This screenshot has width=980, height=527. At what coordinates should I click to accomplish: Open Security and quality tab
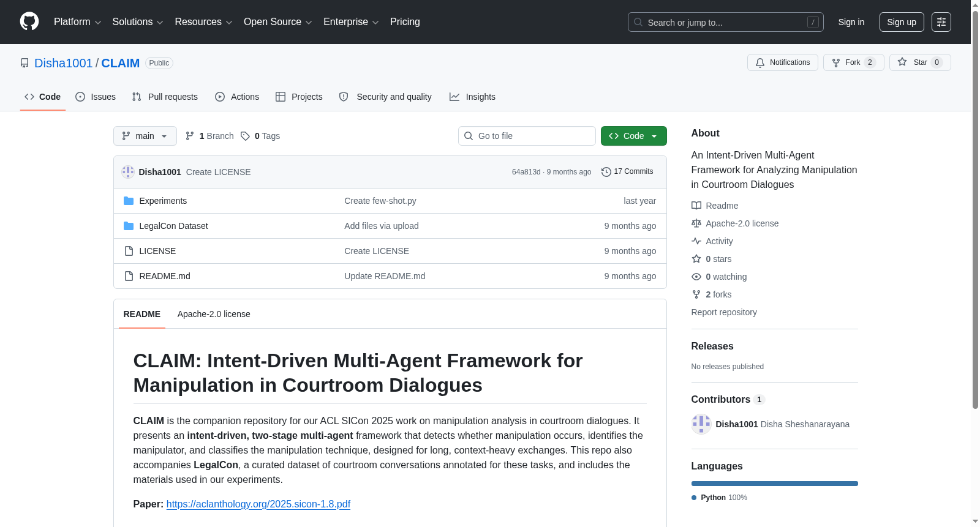coord(385,97)
